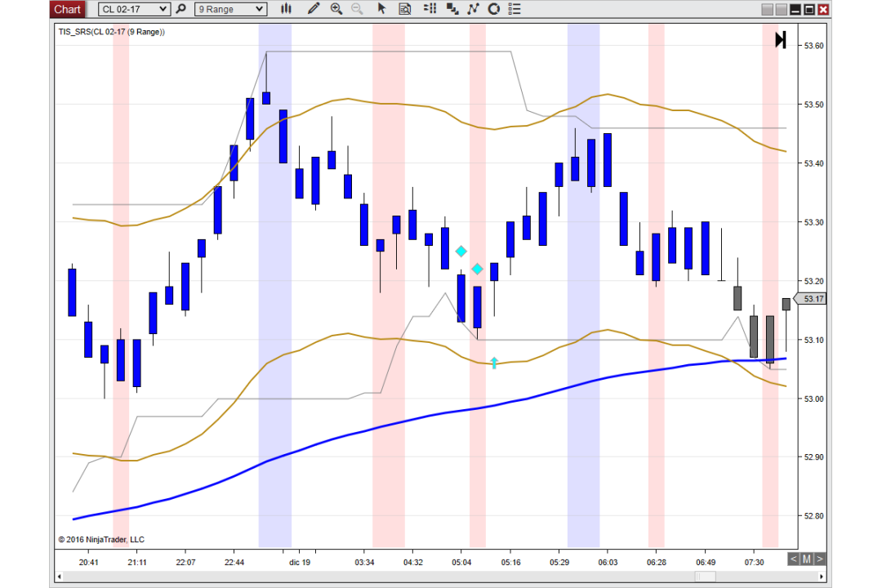Jump to latest bar arrow icon
The width and height of the screenshot is (882, 588).
[x=780, y=40]
